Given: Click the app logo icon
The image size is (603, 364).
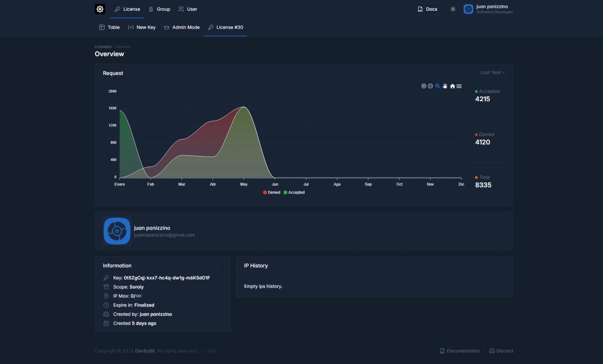Looking at the screenshot, I should 100,9.
